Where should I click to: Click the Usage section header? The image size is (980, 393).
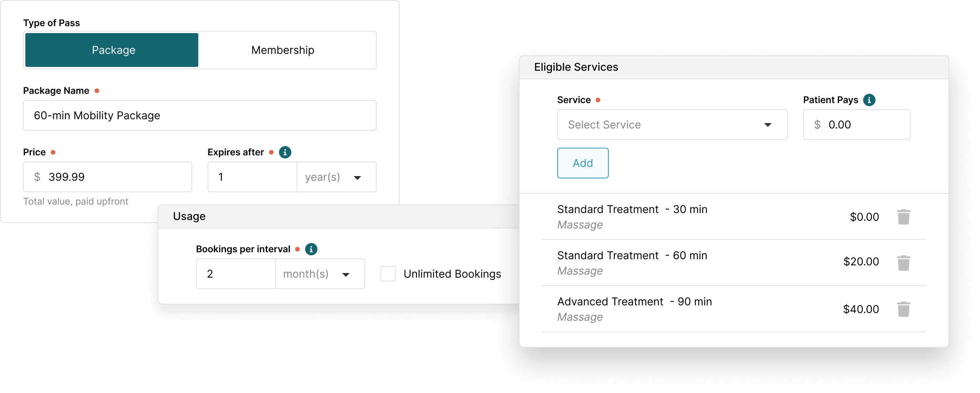click(189, 216)
